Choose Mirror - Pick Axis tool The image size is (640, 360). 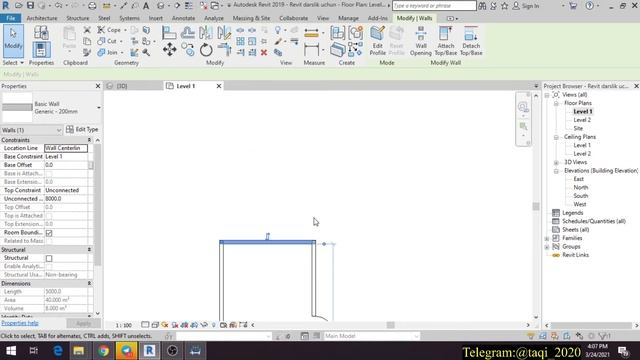click(x=206, y=33)
